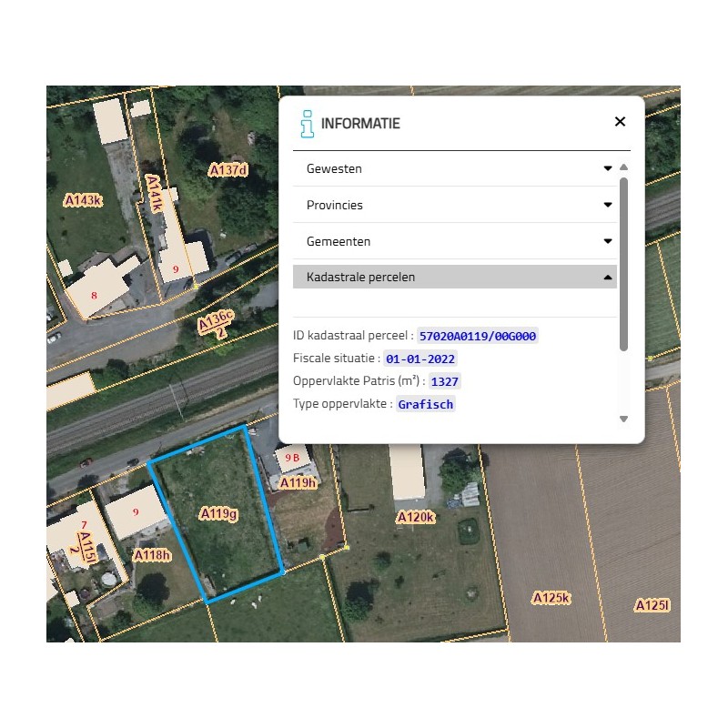The width and height of the screenshot is (728, 728).
Task: Click the panel scrollbar thumb
Action: pyautogui.click(x=623, y=264)
